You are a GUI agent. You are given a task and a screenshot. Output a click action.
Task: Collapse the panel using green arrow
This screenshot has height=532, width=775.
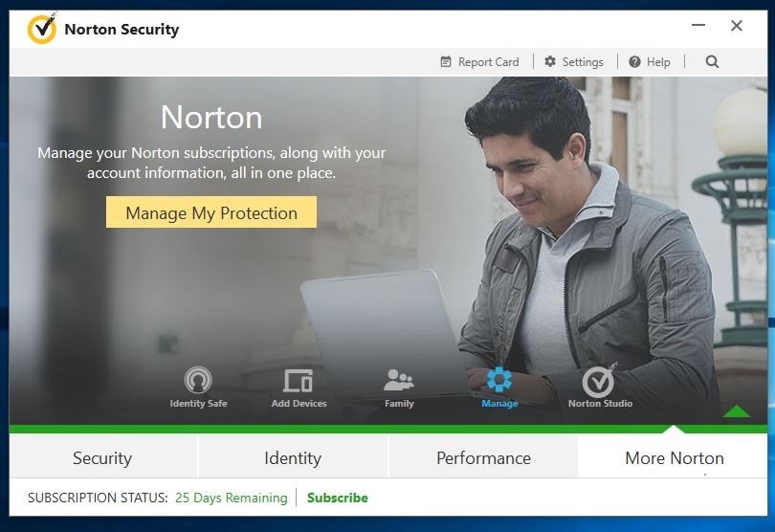pos(736,410)
